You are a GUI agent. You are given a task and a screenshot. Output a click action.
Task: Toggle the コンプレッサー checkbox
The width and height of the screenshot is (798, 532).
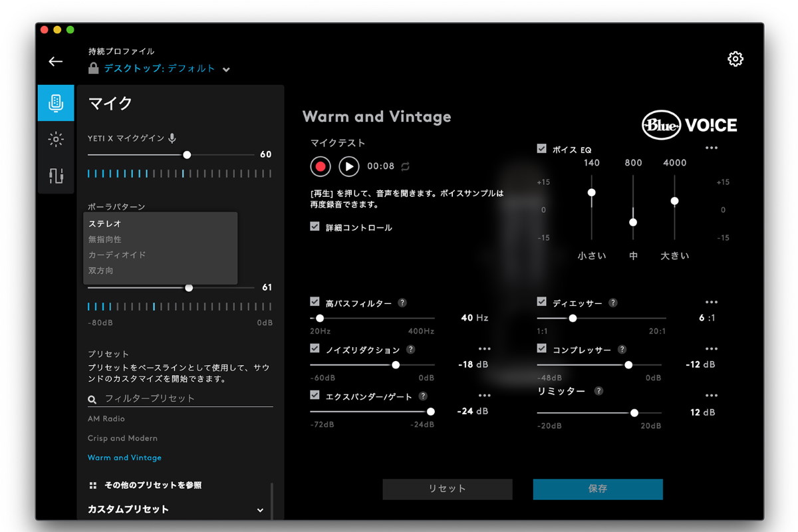point(542,348)
